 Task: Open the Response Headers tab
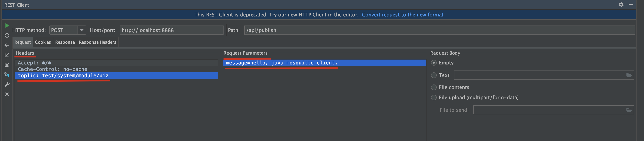[98, 42]
